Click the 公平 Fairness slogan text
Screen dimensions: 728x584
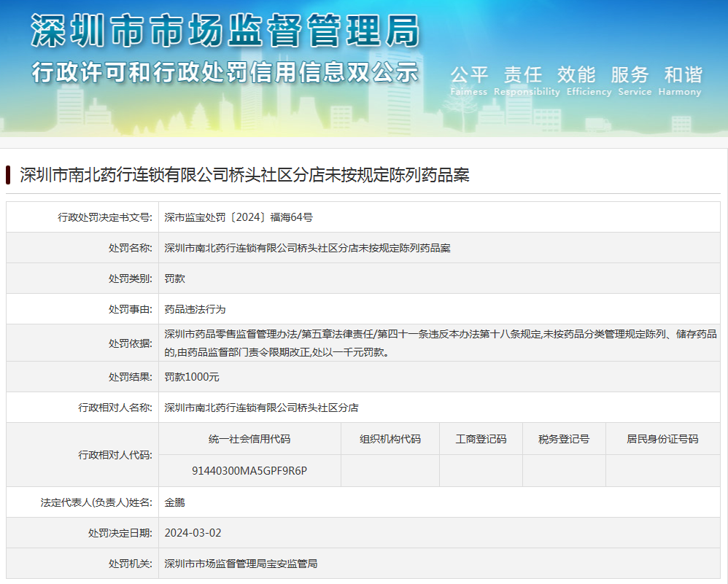469,80
